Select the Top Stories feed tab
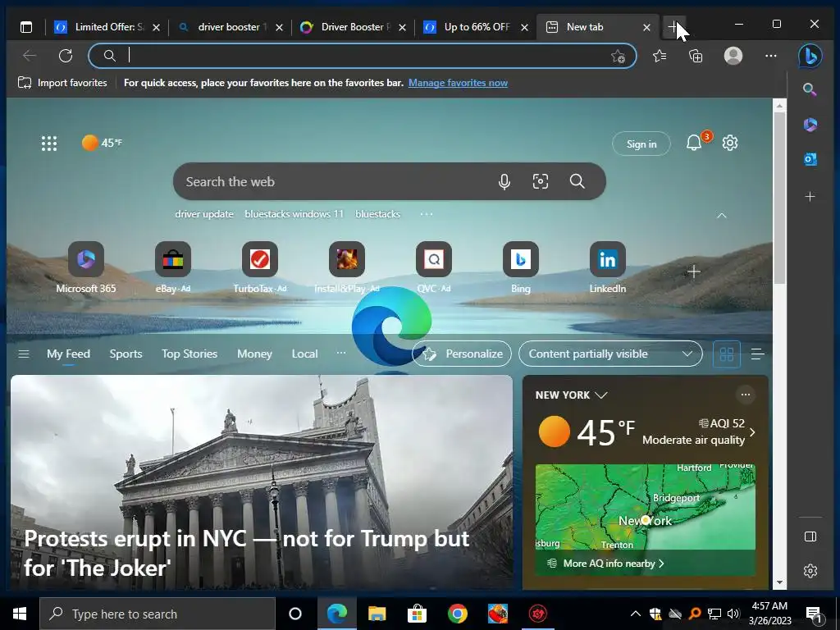The image size is (840, 630). pos(189,354)
